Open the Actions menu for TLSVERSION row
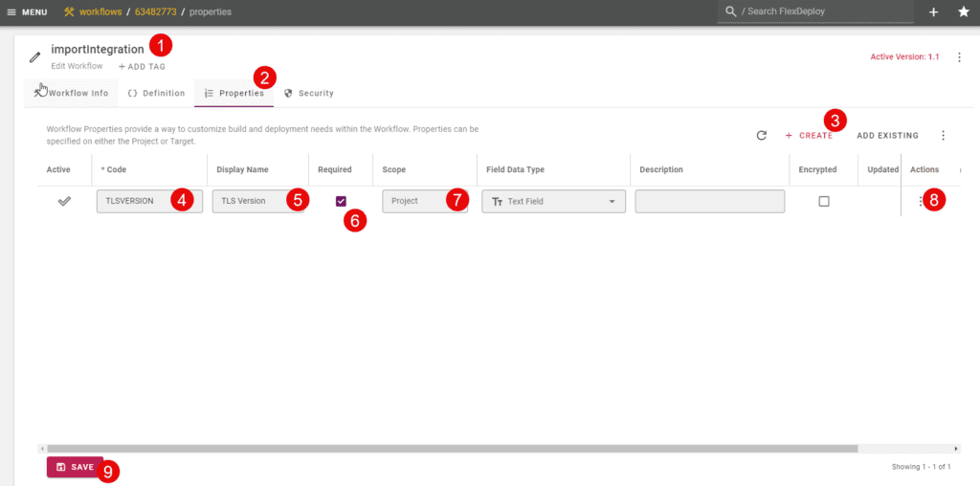Image resolution: width=980 pixels, height=486 pixels. tap(920, 201)
